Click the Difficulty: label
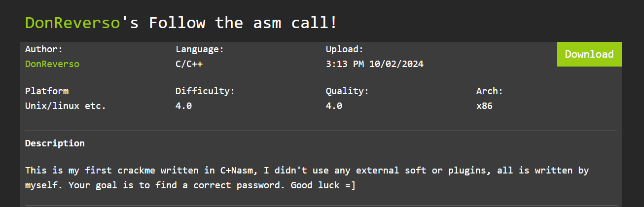 (x=205, y=91)
